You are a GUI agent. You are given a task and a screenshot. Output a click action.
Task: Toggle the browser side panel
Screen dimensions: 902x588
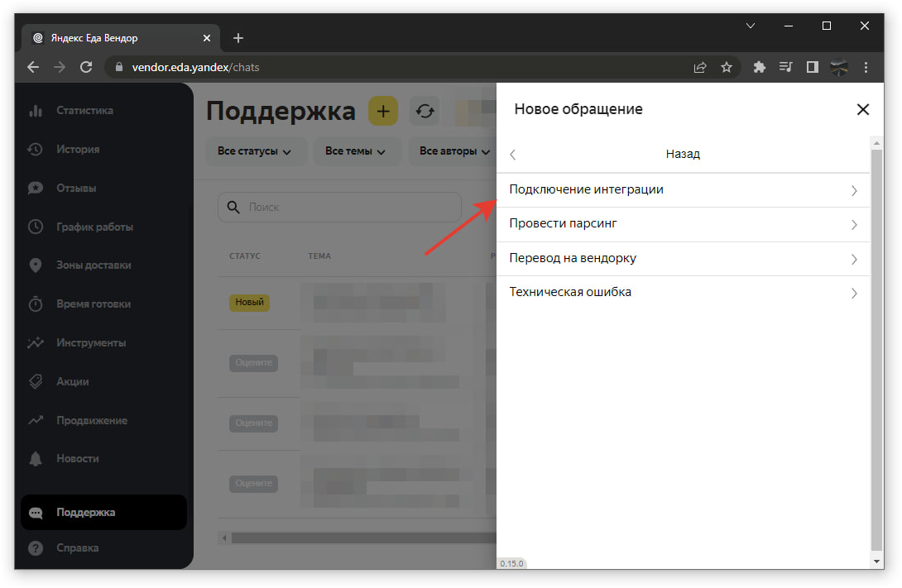(813, 67)
